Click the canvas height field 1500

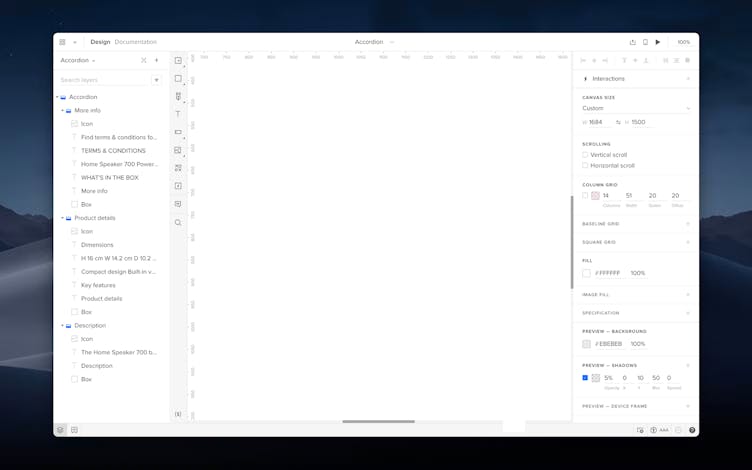point(643,122)
